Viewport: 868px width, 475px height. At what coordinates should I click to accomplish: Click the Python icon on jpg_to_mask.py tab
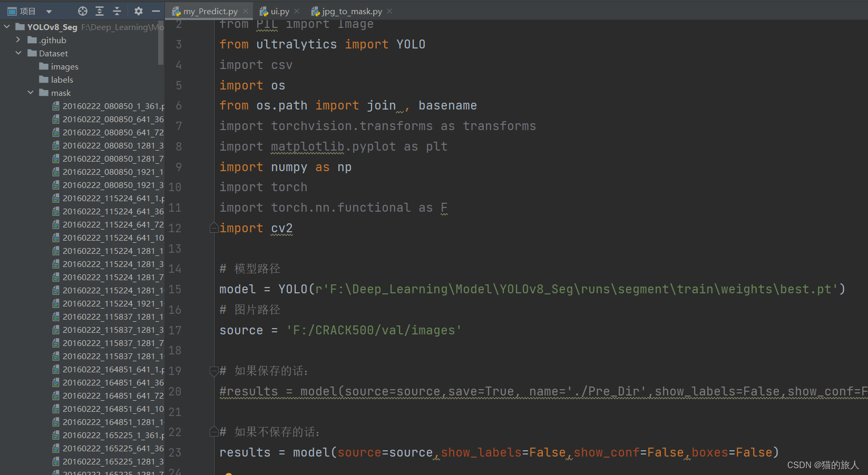[x=315, y=11]
